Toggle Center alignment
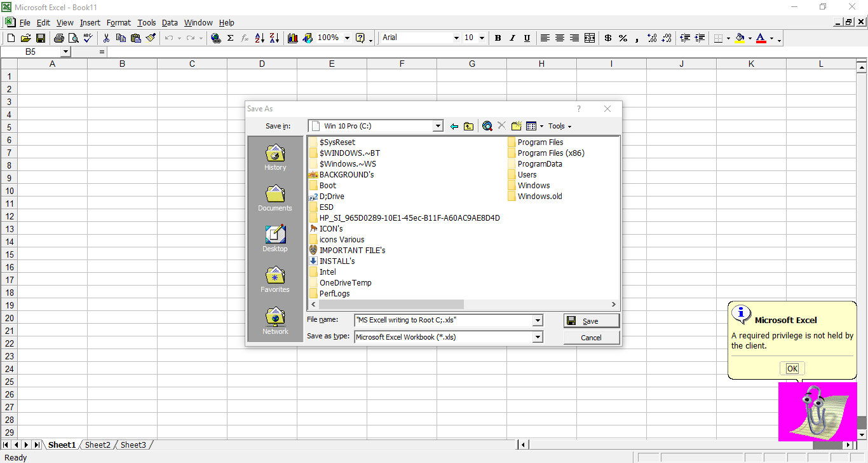This screenshot has width=868, height=463. point(560,38)
